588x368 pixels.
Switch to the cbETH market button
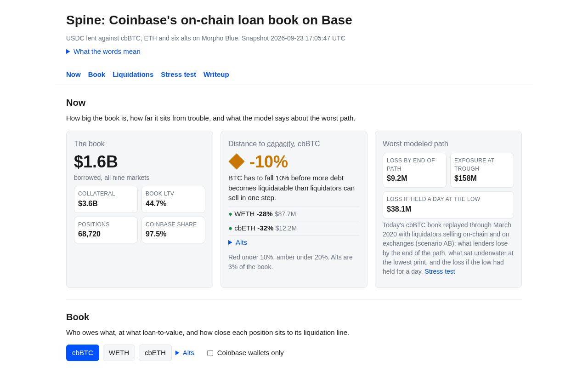click(155, 353)
